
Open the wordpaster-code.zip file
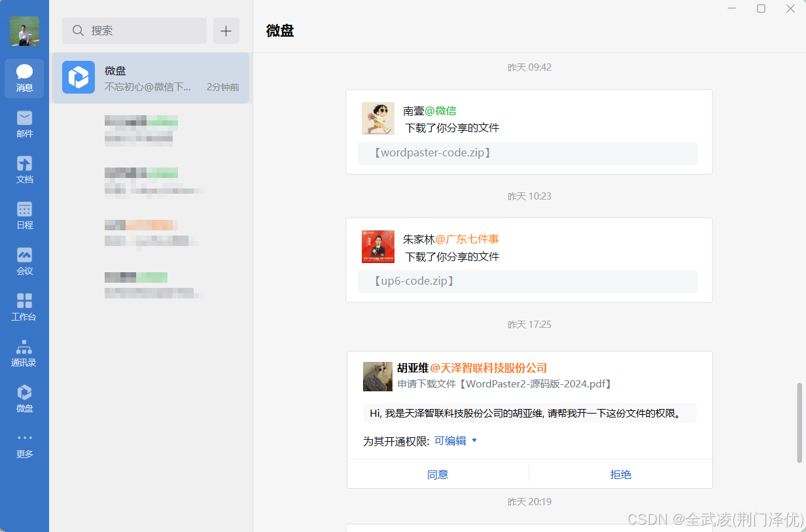527,153
